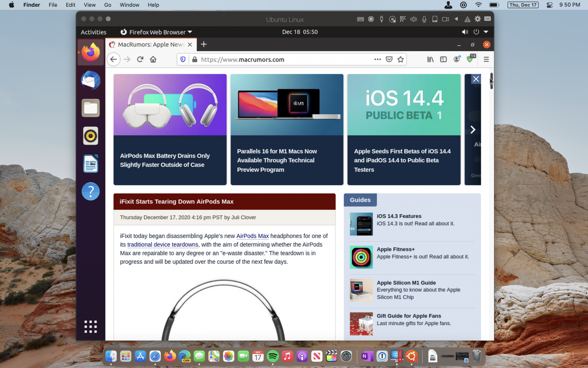Open macOS Window menu
This screenshot has width=588, height=368.
tap(129, 5)
